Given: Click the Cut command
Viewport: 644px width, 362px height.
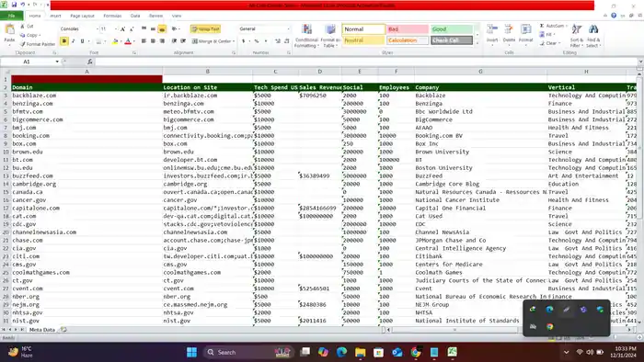Looking at the screenshot, I should 27,27.
